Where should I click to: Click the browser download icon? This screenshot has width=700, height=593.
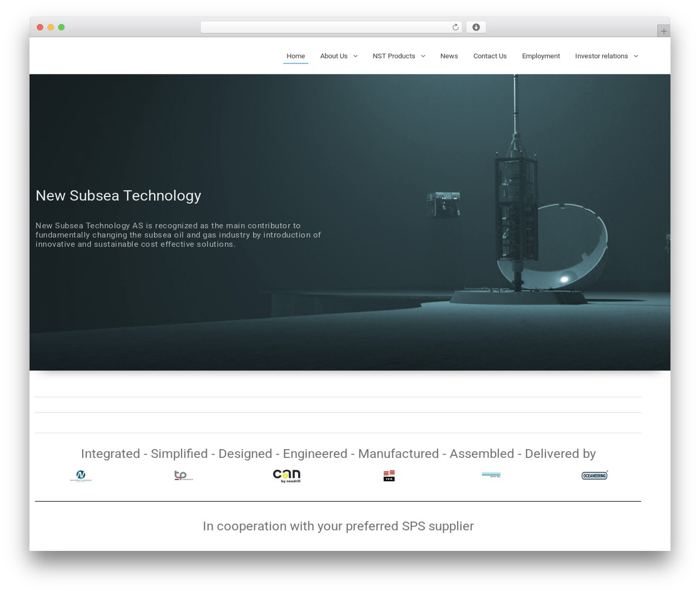tap(476, 27)
